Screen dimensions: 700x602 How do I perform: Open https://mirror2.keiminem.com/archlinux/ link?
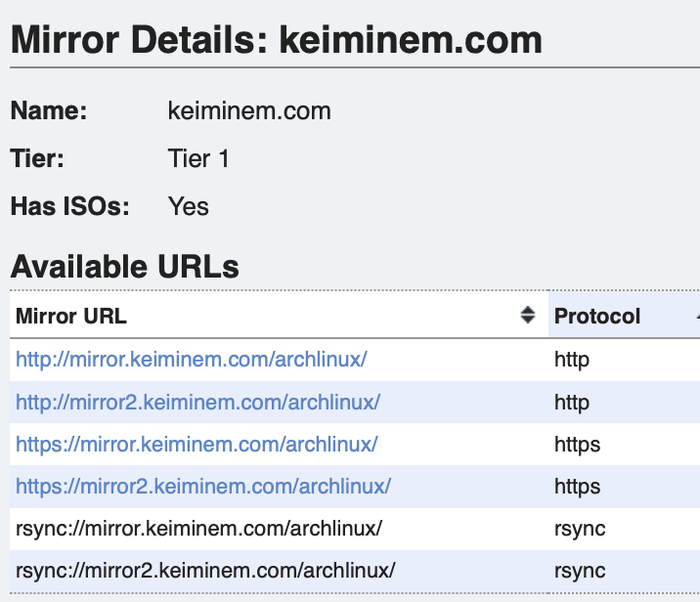[203, 487]
